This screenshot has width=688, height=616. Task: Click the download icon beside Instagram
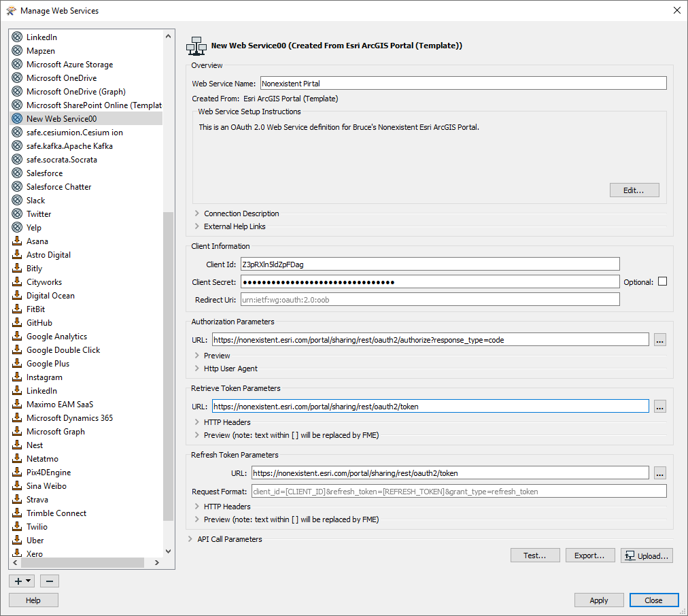pos(17,377)
